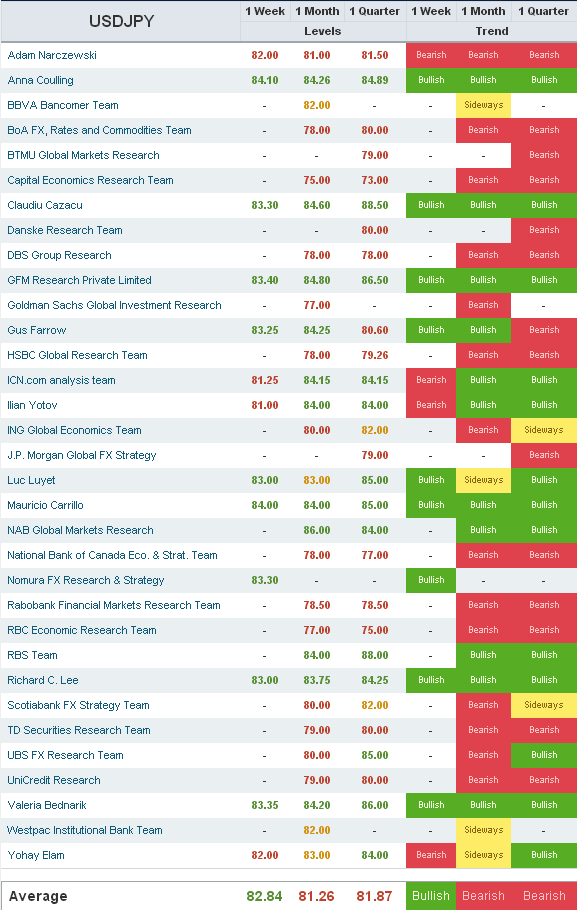Select Claudiu Cazacu 1 Quarter level 88.50
This screenshot has width=577, height=910.
tap(374, 205)
